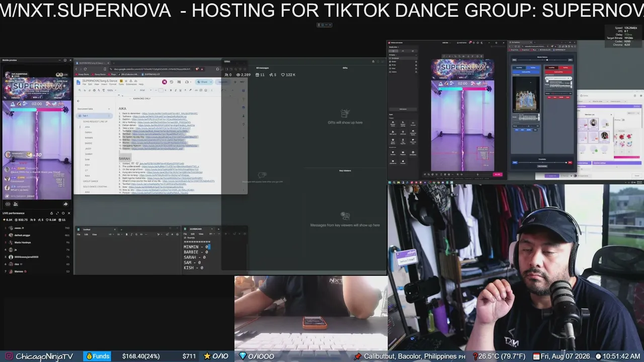Click Load Local Files in the red deck
Viewport: 644px width, 362px height.
(x=559, y=72)
